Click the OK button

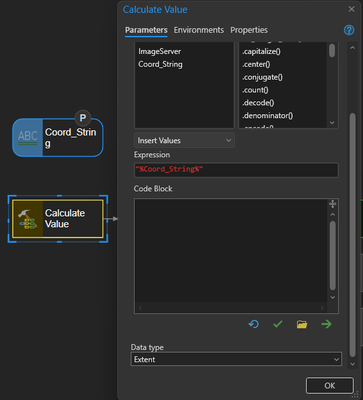coord(330,386)
